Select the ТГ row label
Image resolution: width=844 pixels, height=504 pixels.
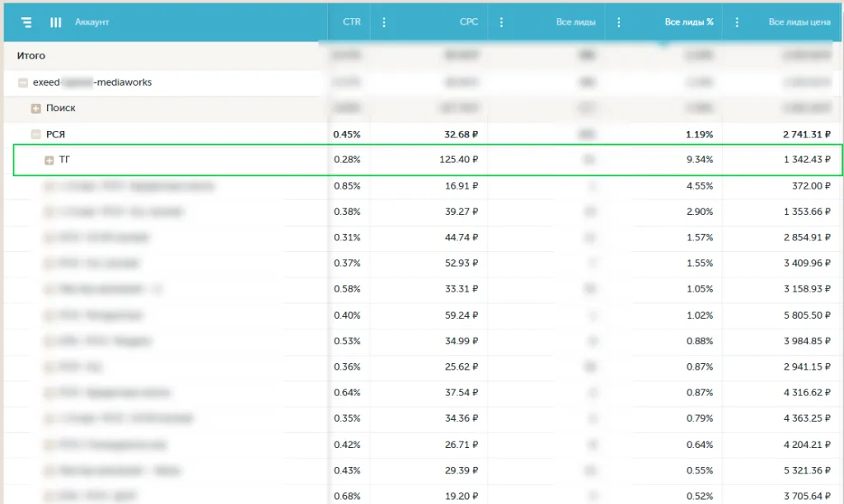[x=65, y=160]
